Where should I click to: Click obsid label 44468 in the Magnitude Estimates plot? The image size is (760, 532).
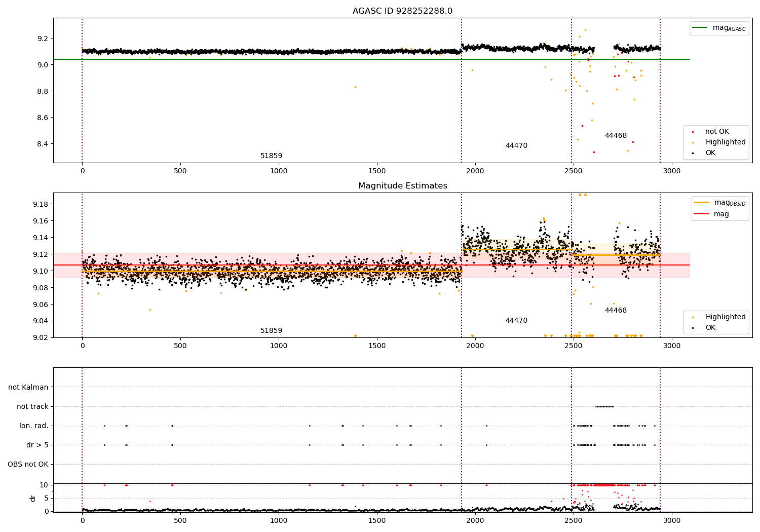[616, 311]
